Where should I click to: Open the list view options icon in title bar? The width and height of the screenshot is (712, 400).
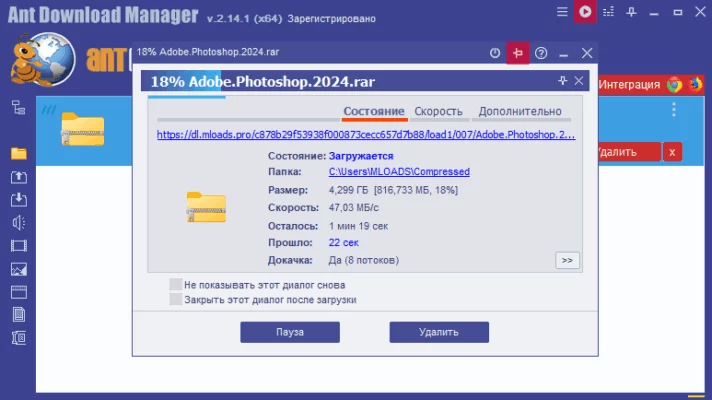[x=608, y=12]
